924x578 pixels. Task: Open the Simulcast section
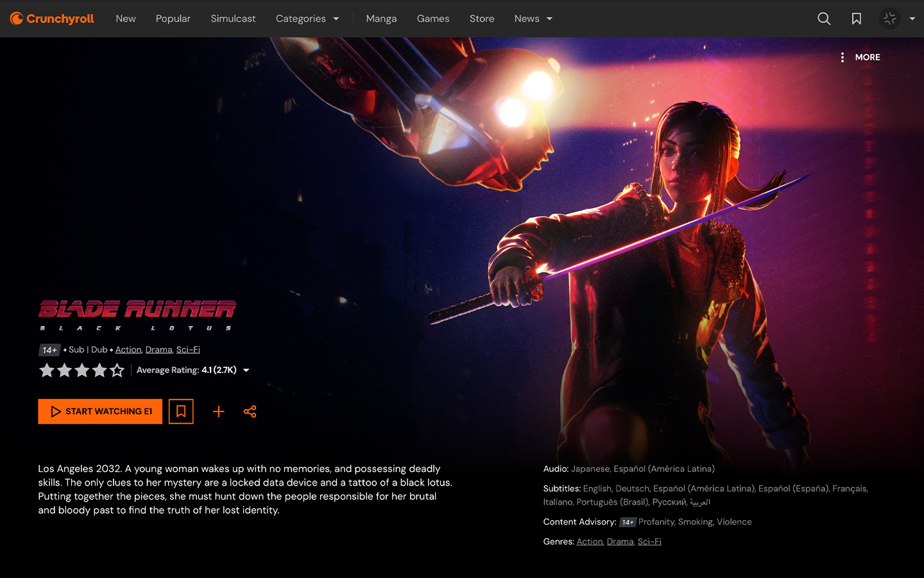click(x=233, y=19)
